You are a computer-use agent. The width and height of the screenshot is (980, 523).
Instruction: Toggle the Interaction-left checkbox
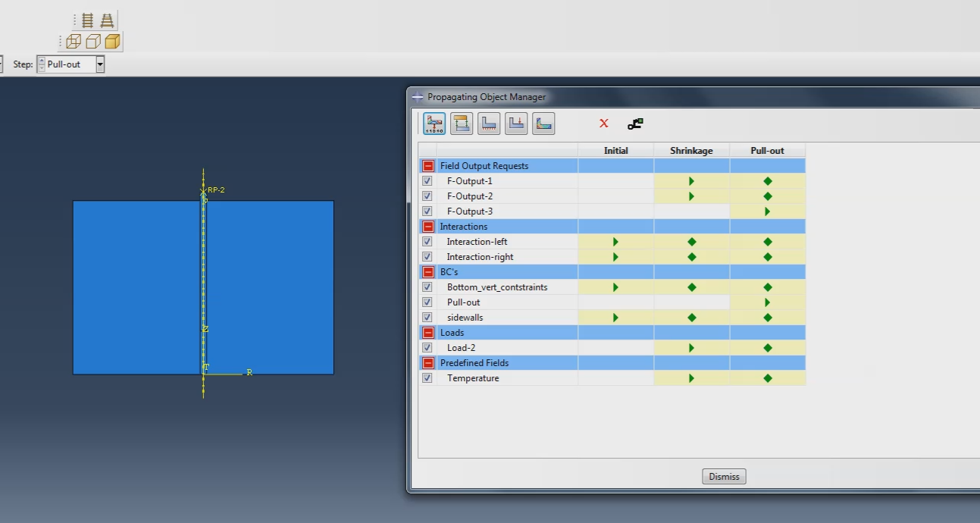tap(427, 241)
